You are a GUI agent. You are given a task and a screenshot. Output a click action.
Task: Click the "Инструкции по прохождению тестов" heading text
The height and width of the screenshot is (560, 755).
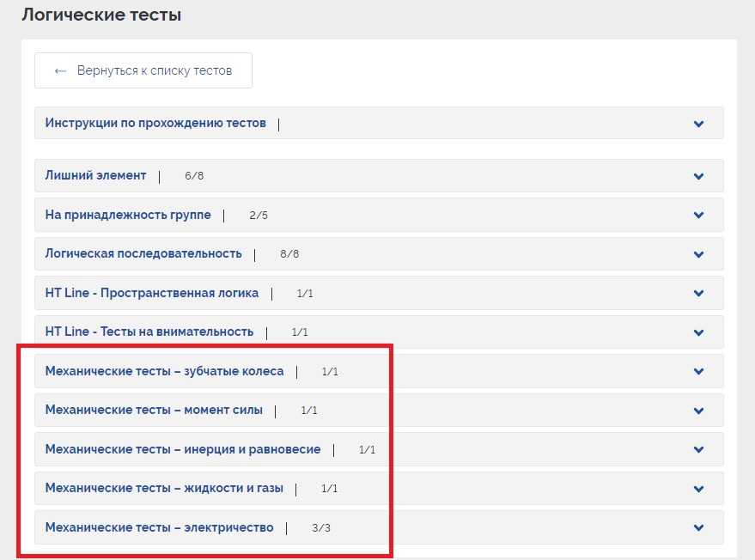coord(155,123)
